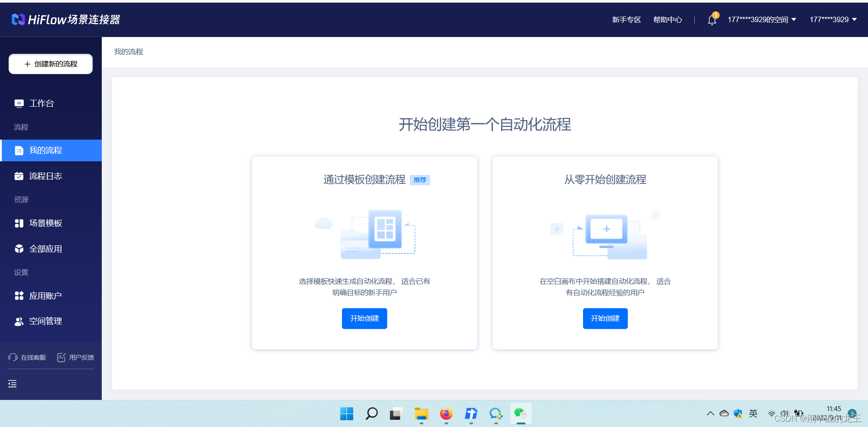Screen dimensions: 868x427
Task: Click the 我的流程 document icon
Action: pyautogui.click(x=19, y=150)
